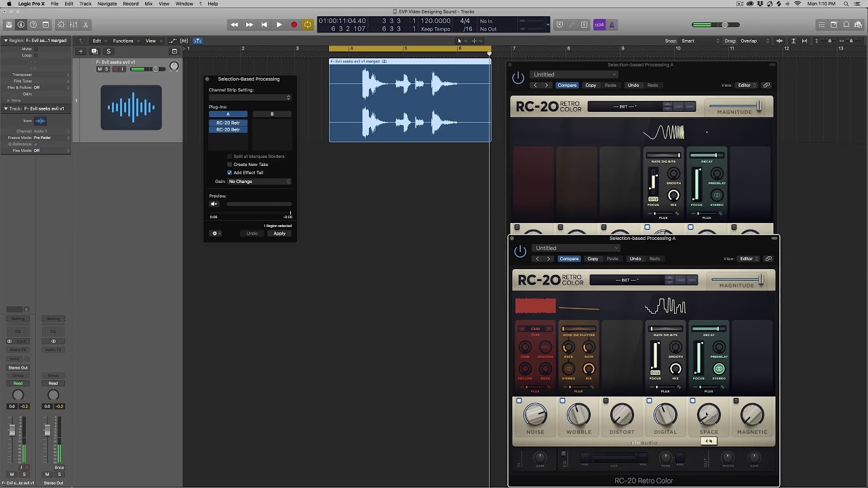
Task: Open the Gain No Change dropdown
Action: [260, 182]
